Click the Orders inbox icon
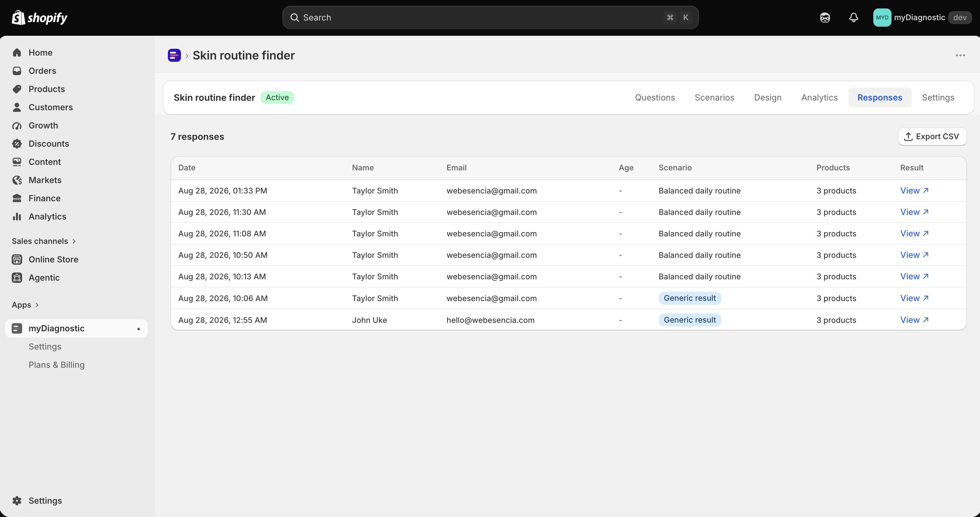The height and width of the screenshot is (517, 980). tap(17, 71)
